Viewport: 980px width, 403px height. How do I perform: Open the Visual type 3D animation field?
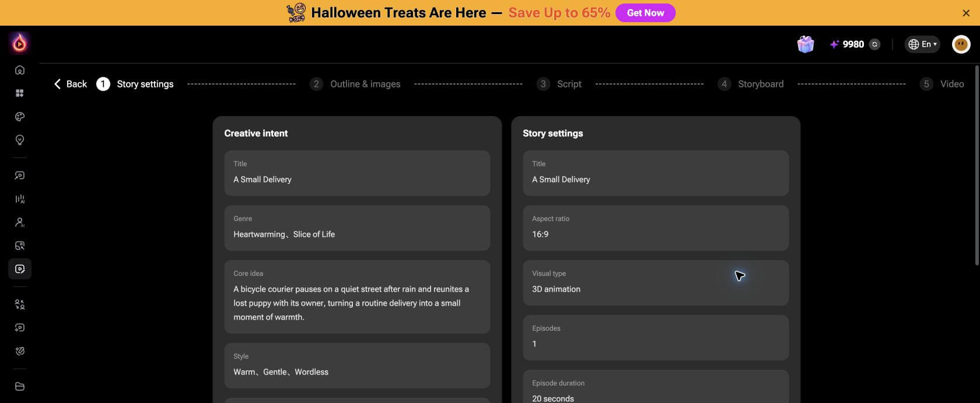pos(656,283)
